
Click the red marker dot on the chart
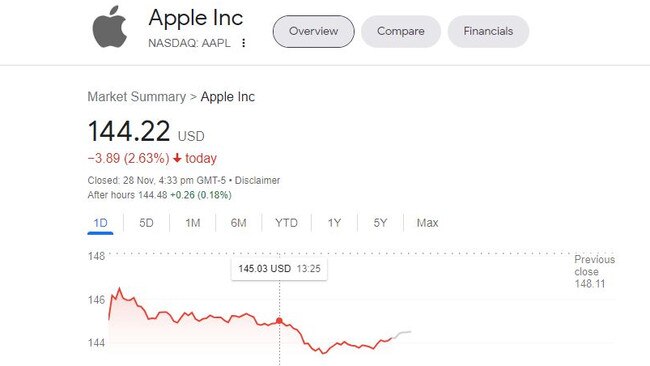[x=279, y=320]
